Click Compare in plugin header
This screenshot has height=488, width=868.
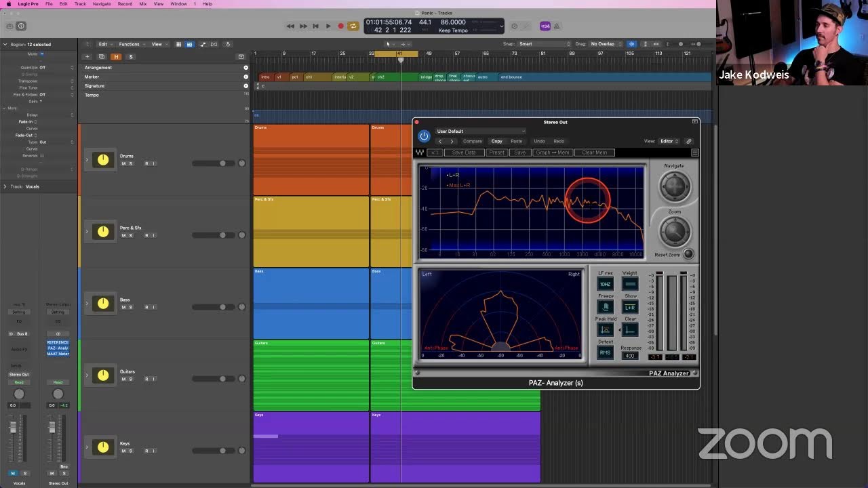[473, 141]
